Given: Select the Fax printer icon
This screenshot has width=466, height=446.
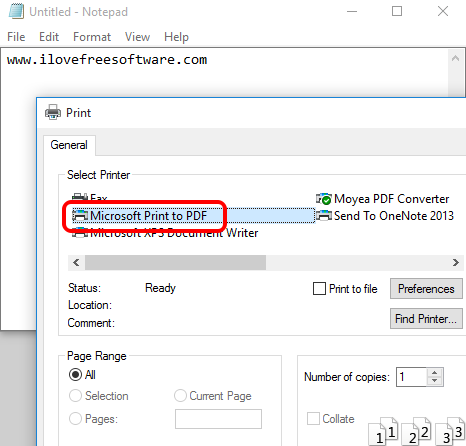Looking at the screenshot, I should tap(80, 197).
